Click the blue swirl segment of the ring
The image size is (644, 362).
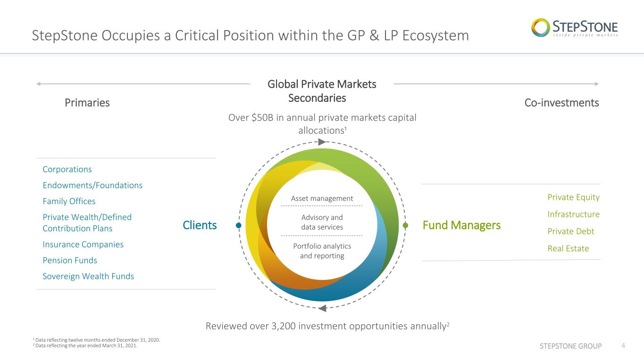pyautogui.click(x=359, y=278)
